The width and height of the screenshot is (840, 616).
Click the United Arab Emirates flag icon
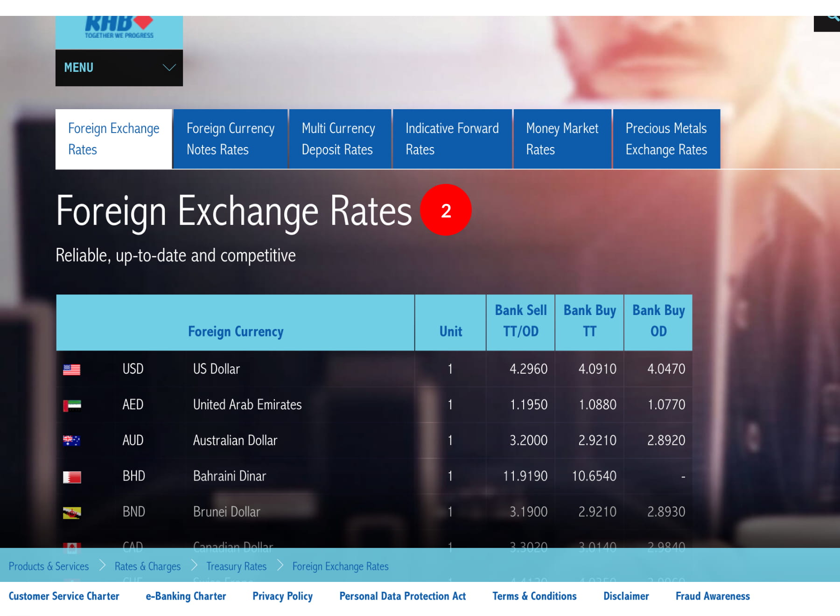[x=72, y=406]
